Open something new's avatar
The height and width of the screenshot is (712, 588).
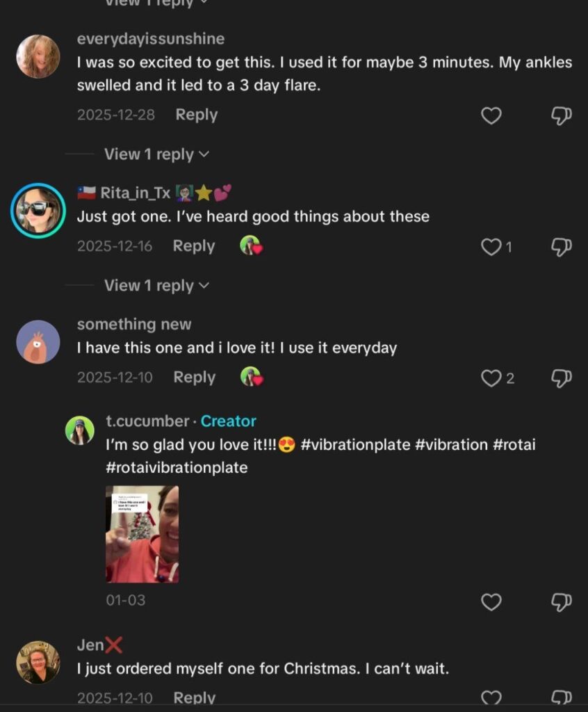click(x=38, y=341)
